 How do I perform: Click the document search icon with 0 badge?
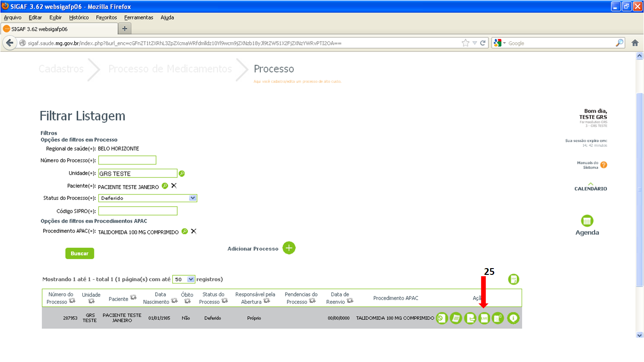(498, 318)
